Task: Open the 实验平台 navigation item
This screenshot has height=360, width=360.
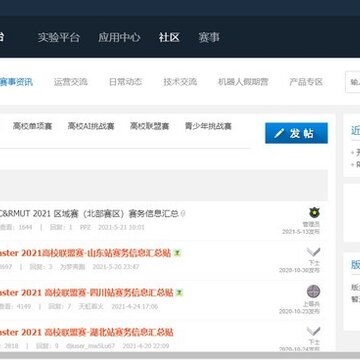Action: click(x=59, y=37)
